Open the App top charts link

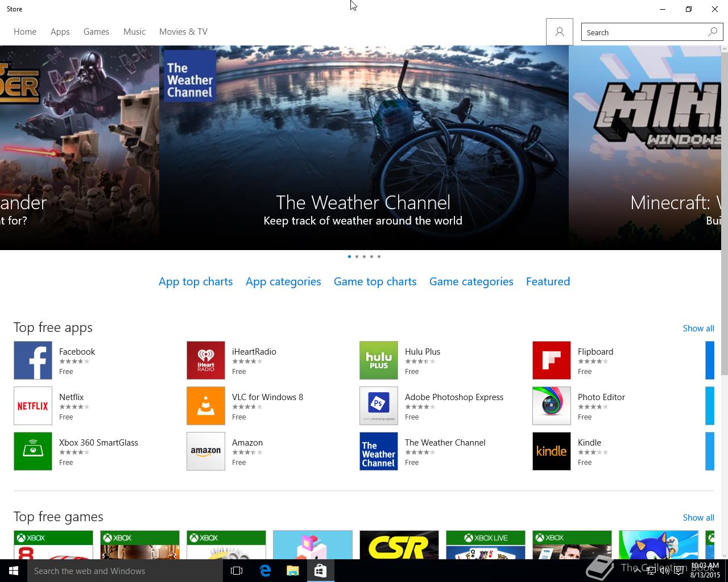(196, 281)
